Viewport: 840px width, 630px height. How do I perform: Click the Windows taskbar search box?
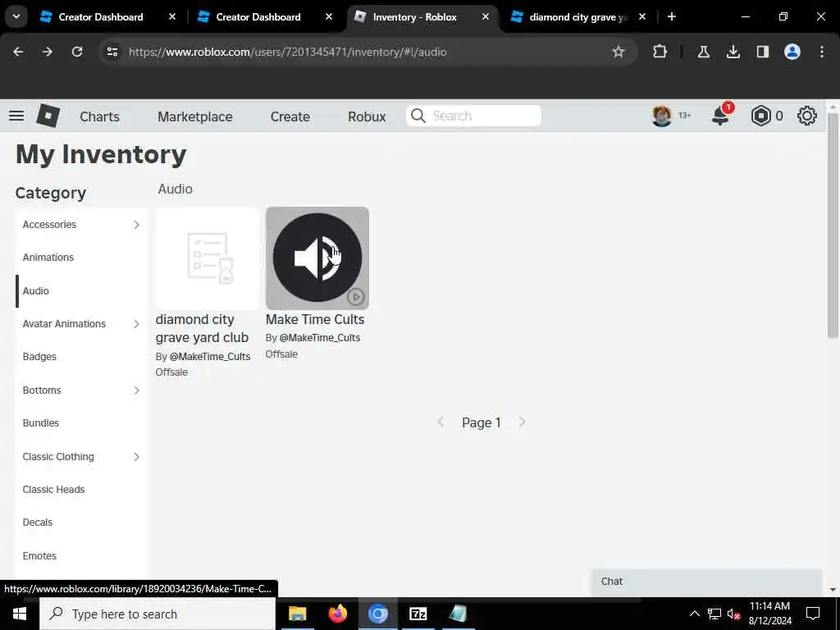tap(157, 614)
